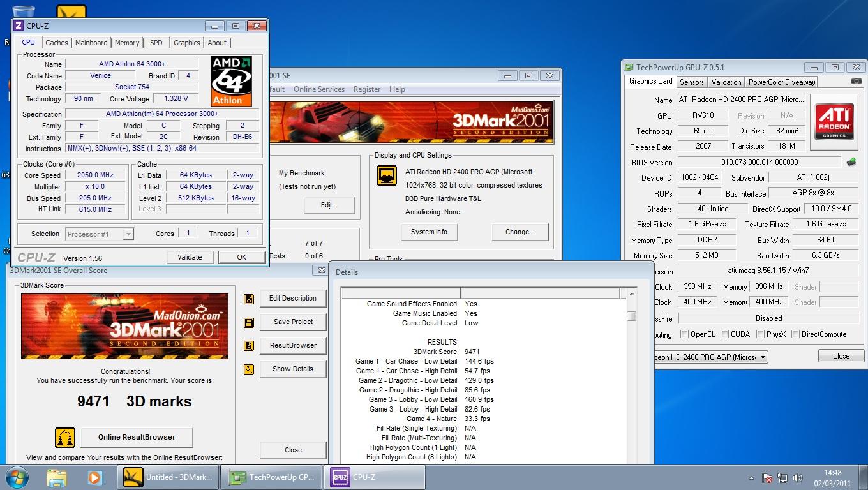The width and height of the screenshot is (868, 490).
Task: Click Close in the Overall Score window
Action: click(293, 450)
